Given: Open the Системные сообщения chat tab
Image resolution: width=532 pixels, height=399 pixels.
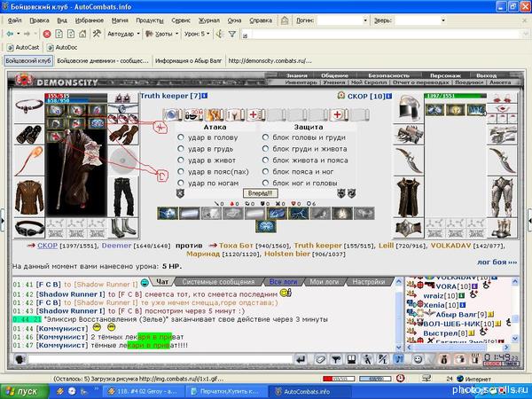Looking at the screenshot, I should (218, 282).
